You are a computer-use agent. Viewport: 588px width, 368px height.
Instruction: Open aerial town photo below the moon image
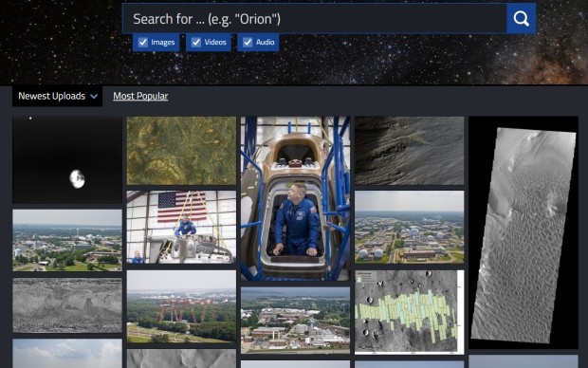[x=67, y=241]
